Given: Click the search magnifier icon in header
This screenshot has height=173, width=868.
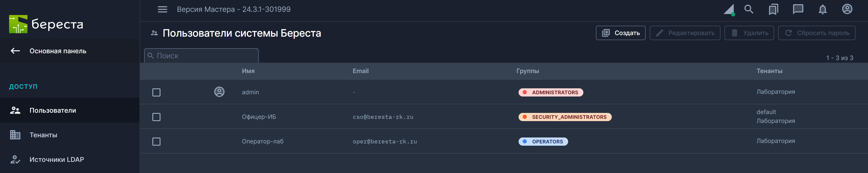Looking at the screenshot, I should coord(748,9).
